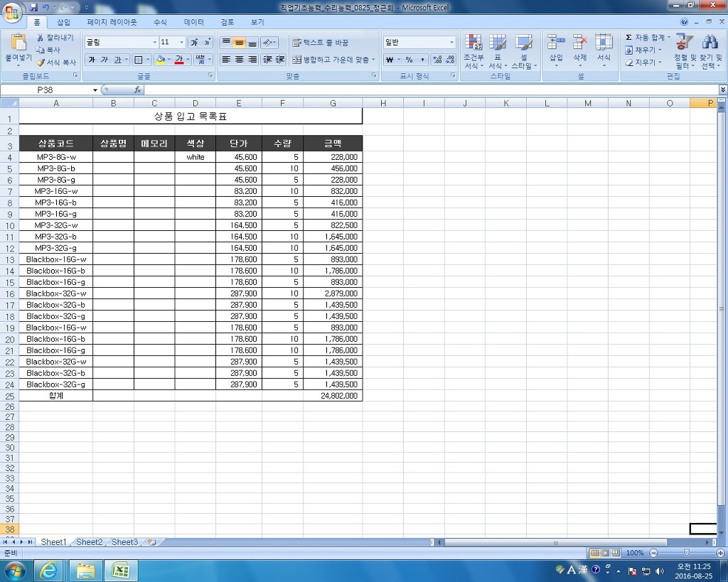Align text right
This screenshot has width=728, height=582.
point(252,60)
